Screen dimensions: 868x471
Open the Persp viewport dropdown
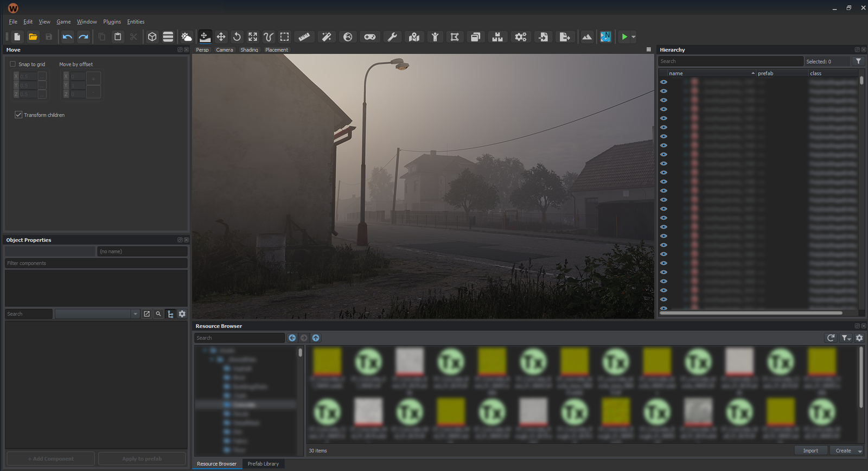[202, 50]
